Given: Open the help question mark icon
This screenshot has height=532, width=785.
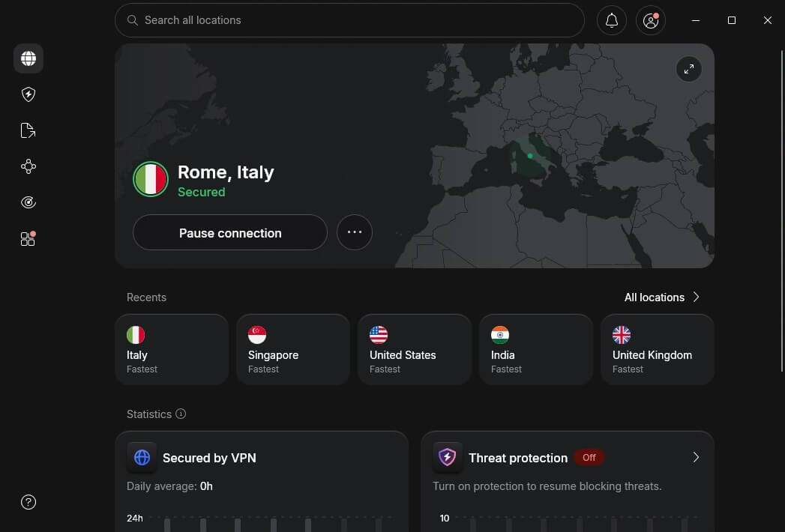Looking at the screenshot, I should click(28, 502).
